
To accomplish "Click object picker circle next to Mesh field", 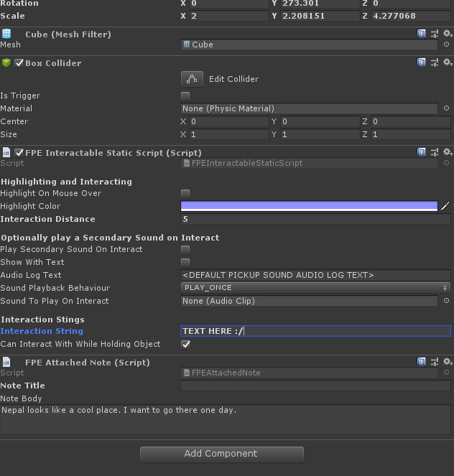I will click(x=446, y=45).
